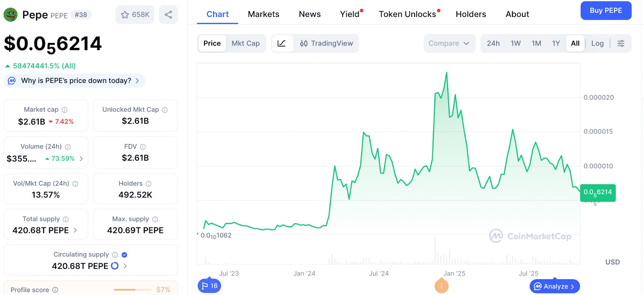Open the Chart tab
This screenshot has height=295, width=644.
(x=217, y=14)
